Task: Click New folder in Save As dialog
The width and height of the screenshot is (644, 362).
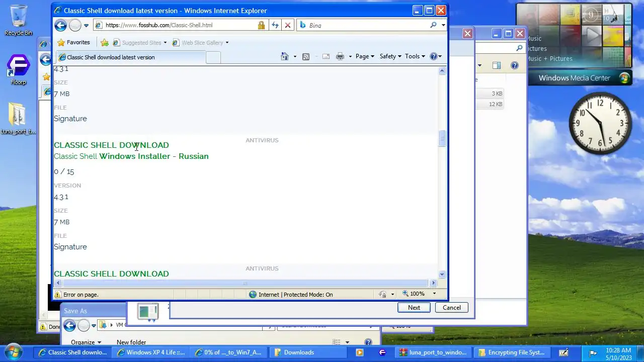Action: 131,342
